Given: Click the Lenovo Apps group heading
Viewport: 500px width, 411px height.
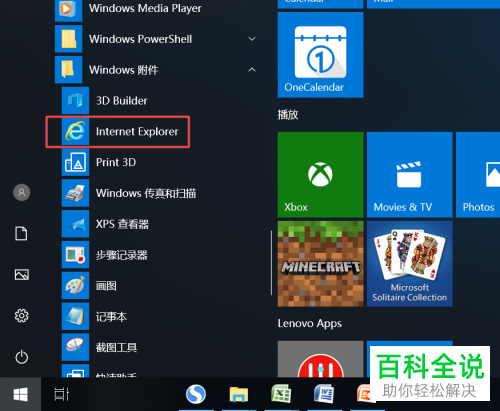Looking at the screenshot, I should pyautogui.click(x=310, y=323).
